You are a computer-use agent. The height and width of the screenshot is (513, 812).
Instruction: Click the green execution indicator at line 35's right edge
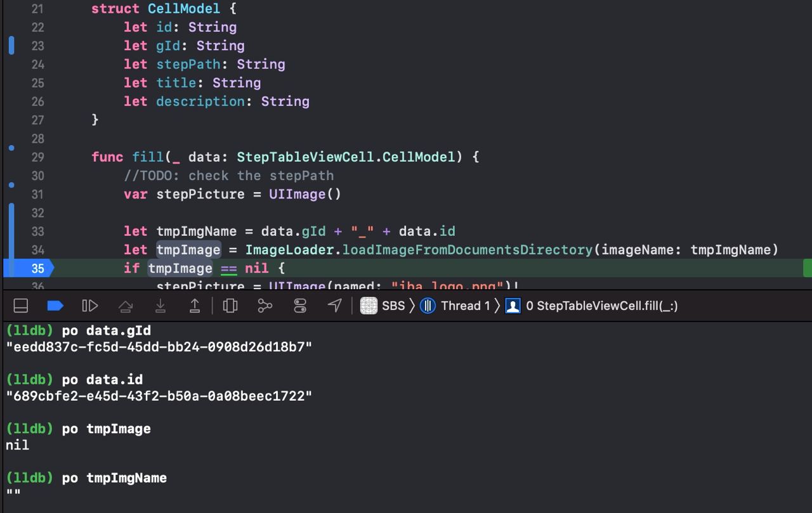tap(808, 268)
